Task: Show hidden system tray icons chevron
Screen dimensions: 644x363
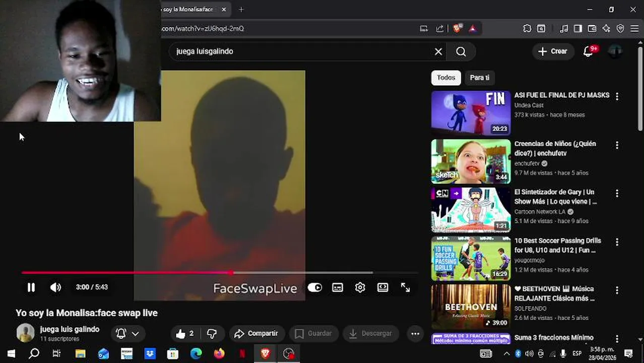Action: click(x=506, y=354)
